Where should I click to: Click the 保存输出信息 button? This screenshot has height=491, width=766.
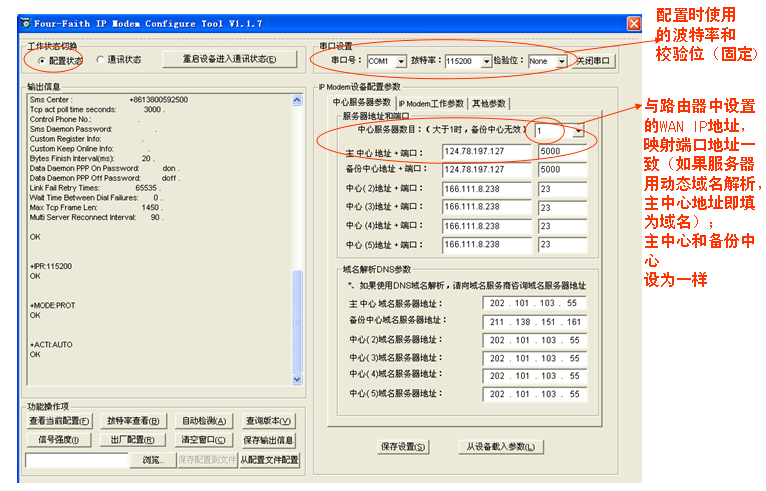[268, 440]
